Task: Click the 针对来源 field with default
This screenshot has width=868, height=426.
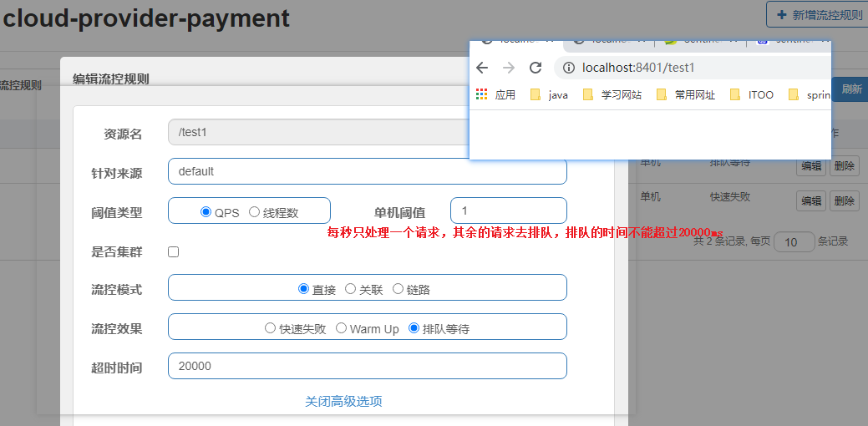Action: pyautogui.click(x=367, y=171)
